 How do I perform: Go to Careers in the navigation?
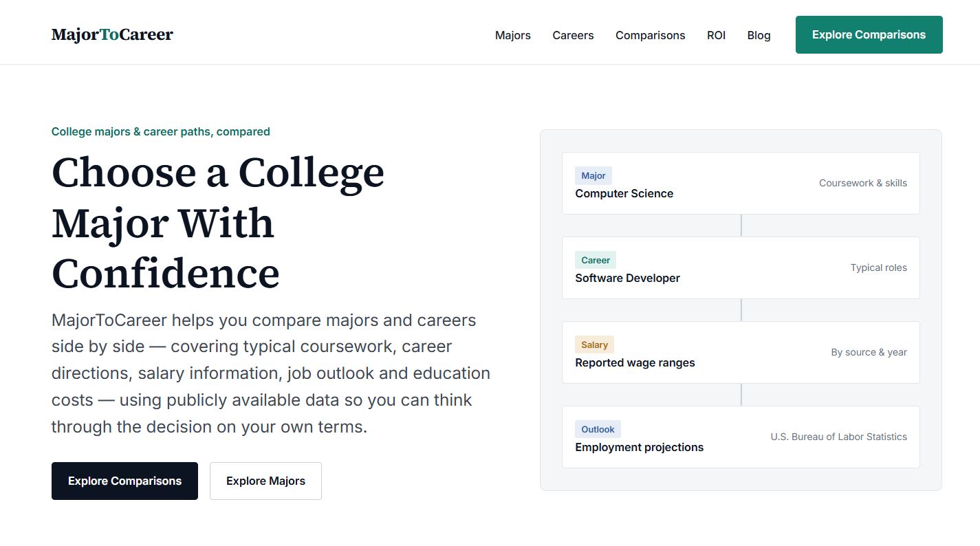click(573, 35)
